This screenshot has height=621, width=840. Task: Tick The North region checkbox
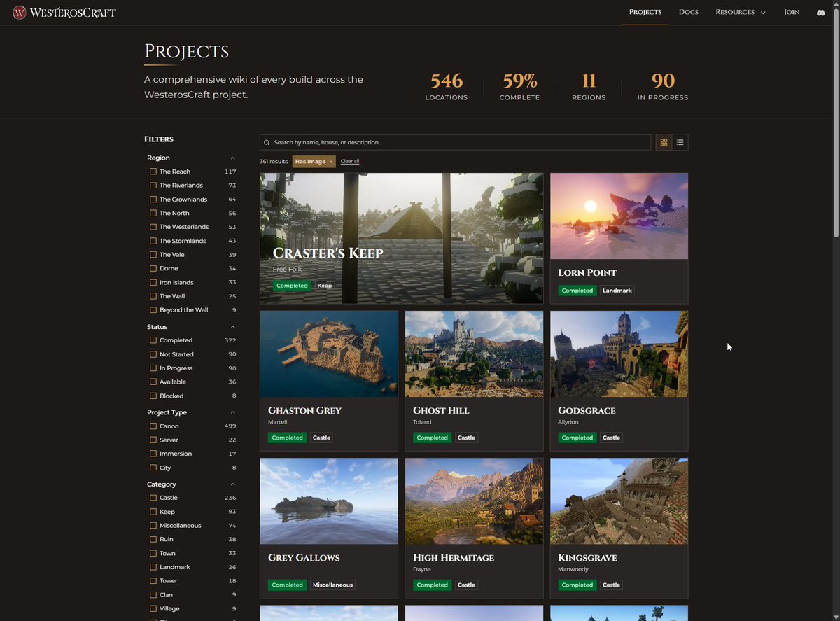(153, 213)
